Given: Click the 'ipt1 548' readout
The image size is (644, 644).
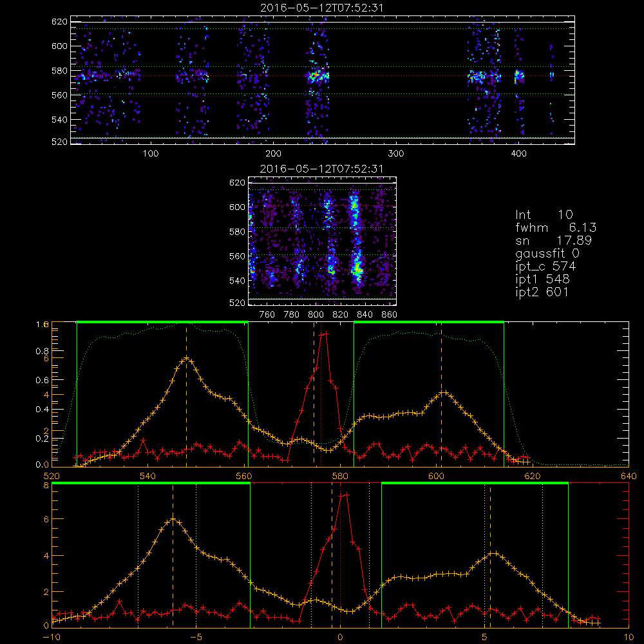Looking at the screenshot, I should pyautogui.click(x=542, y=279).
